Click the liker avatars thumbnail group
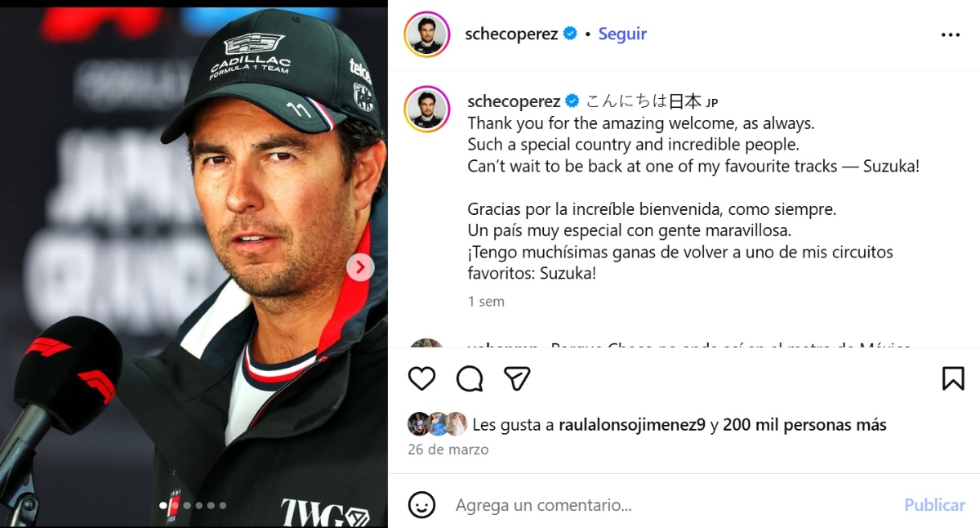980x528 pixels. [x=438, y=424]
